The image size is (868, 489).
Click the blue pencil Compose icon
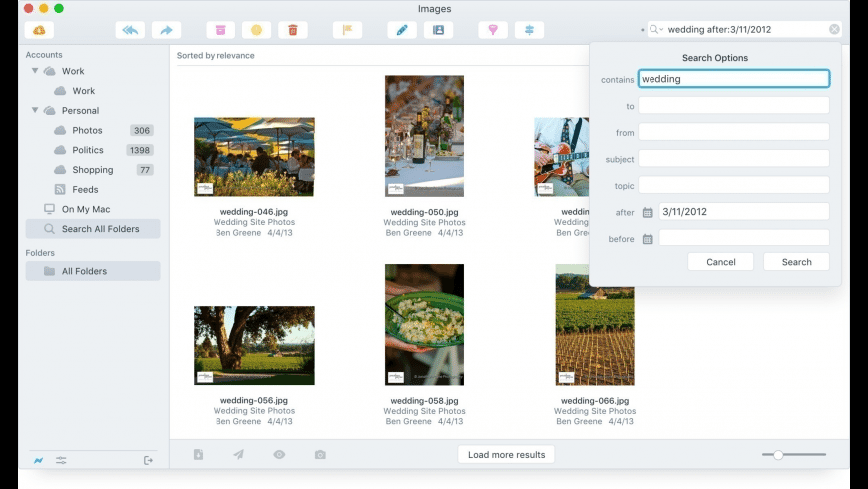(x=402, y=30)
